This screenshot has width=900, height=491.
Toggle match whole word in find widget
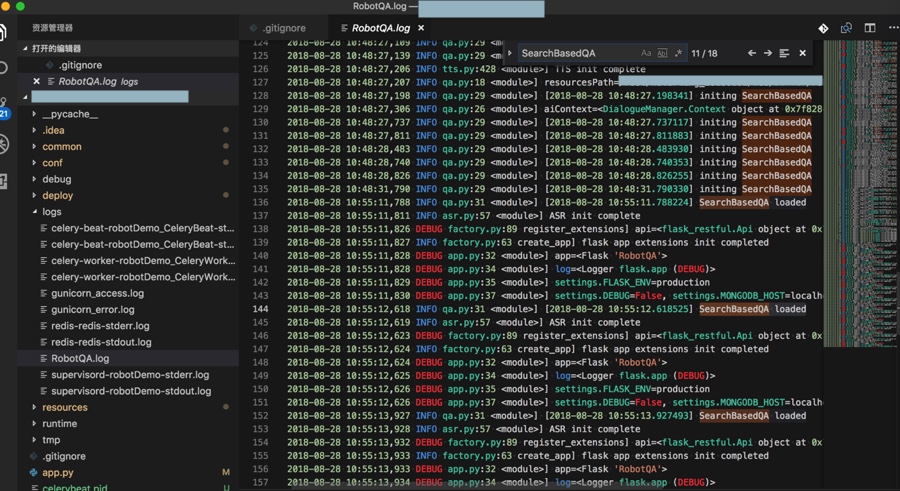tap(662, 53)
